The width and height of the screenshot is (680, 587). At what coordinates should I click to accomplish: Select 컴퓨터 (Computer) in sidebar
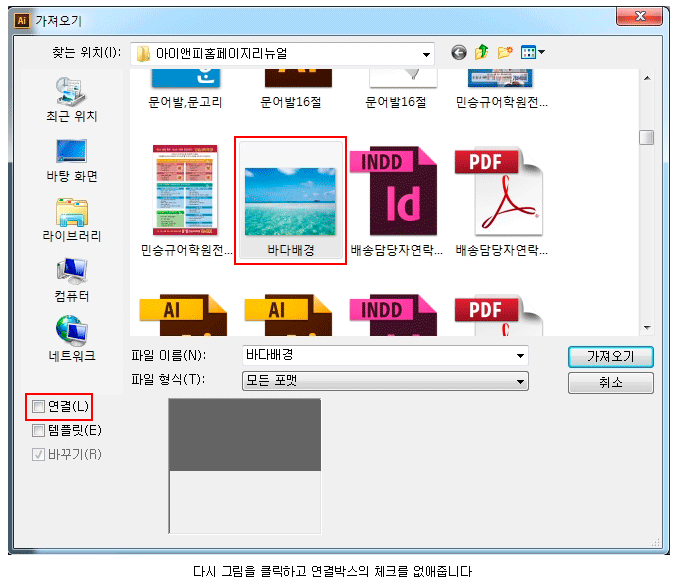(72, 279)
